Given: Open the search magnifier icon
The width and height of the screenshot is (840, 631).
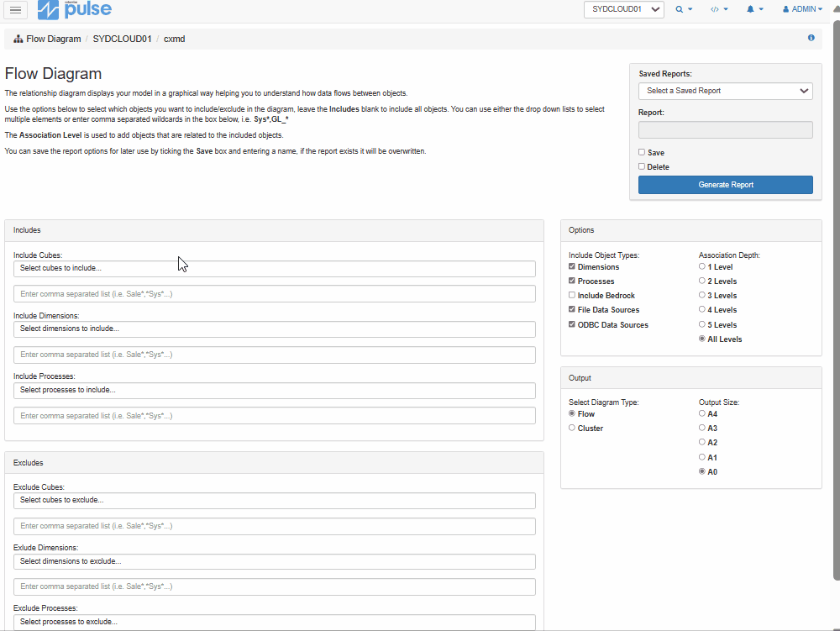Looking at the screenshot, I should pos(678,9).
